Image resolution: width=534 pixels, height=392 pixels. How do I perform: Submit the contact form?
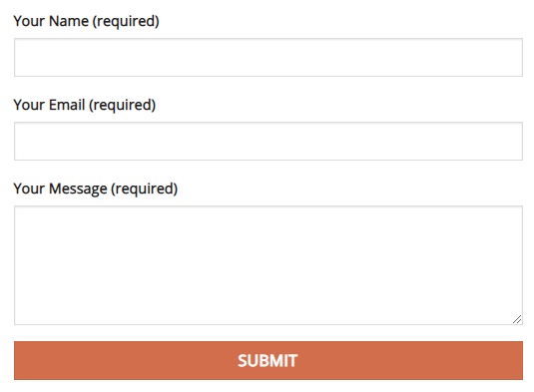pyautogui.click(x=268, y=361)
